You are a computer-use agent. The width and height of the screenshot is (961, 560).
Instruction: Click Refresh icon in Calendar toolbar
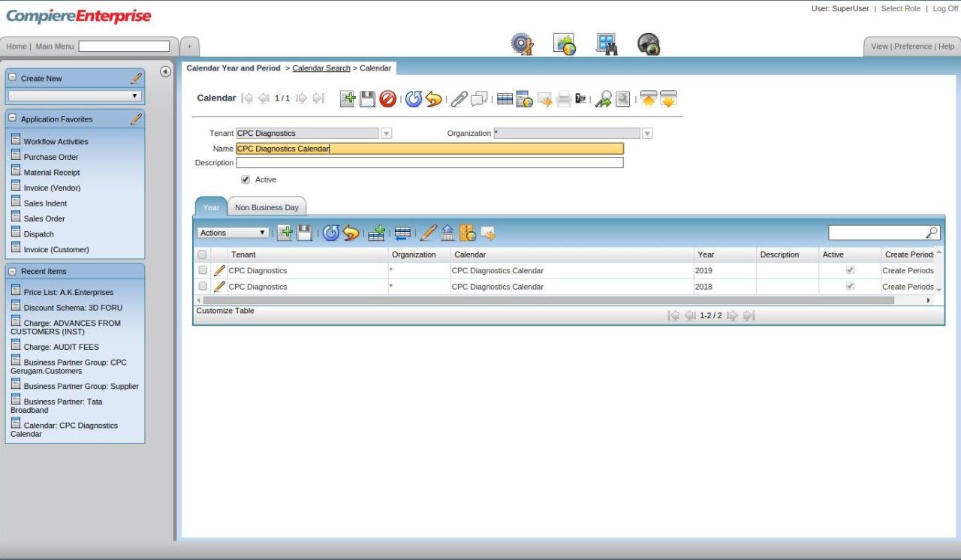coord(414,98)
